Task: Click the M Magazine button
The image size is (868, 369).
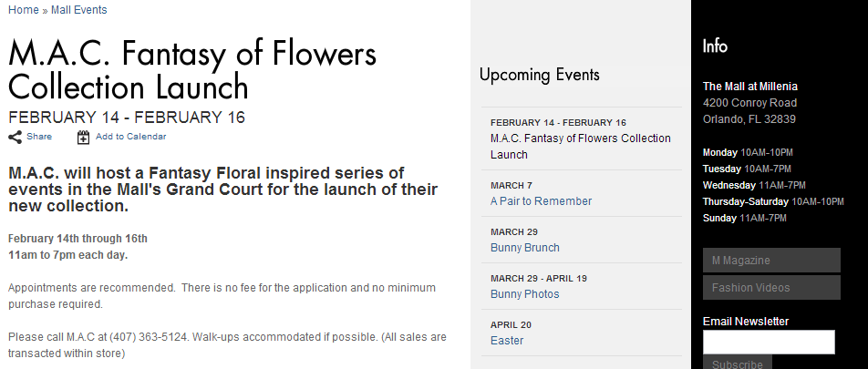Action: 771,260
